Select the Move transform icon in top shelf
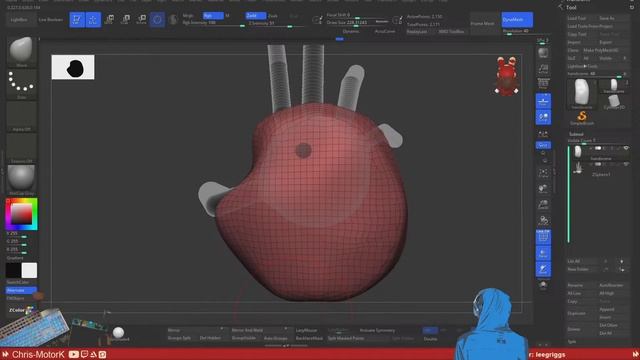Screen dimensions: 640x360 109,20
